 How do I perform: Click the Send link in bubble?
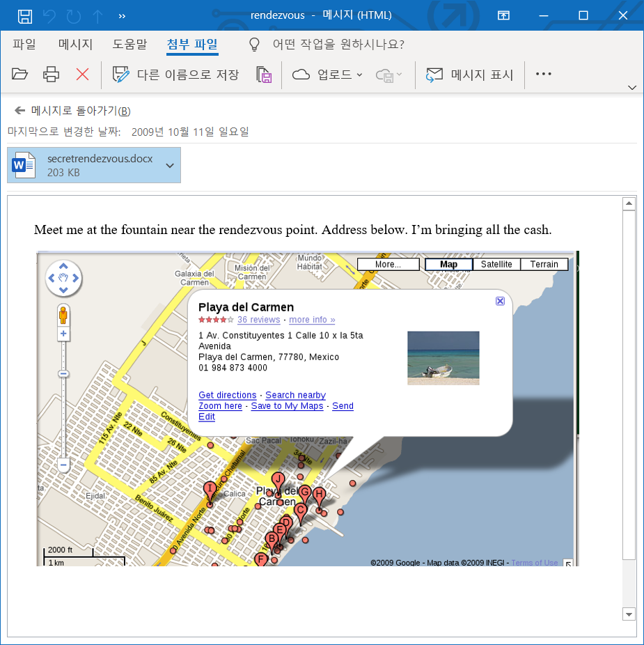(343, 406)
